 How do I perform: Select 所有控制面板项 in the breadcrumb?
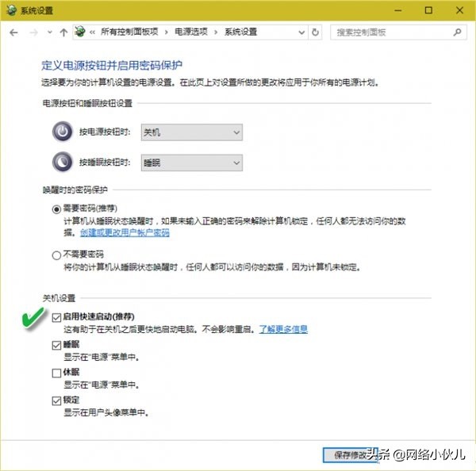coord(129,32)
